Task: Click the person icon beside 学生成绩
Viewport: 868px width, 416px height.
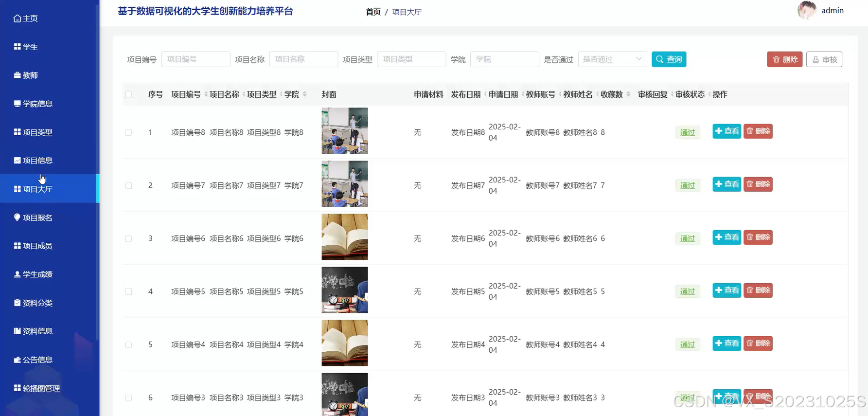Action: click(18, 274)
